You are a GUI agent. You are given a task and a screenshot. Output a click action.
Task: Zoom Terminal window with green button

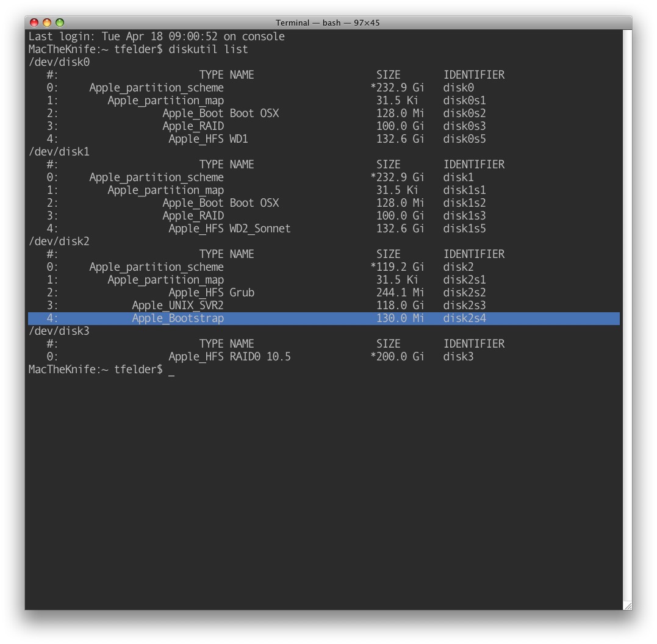[x=60, y=23]
